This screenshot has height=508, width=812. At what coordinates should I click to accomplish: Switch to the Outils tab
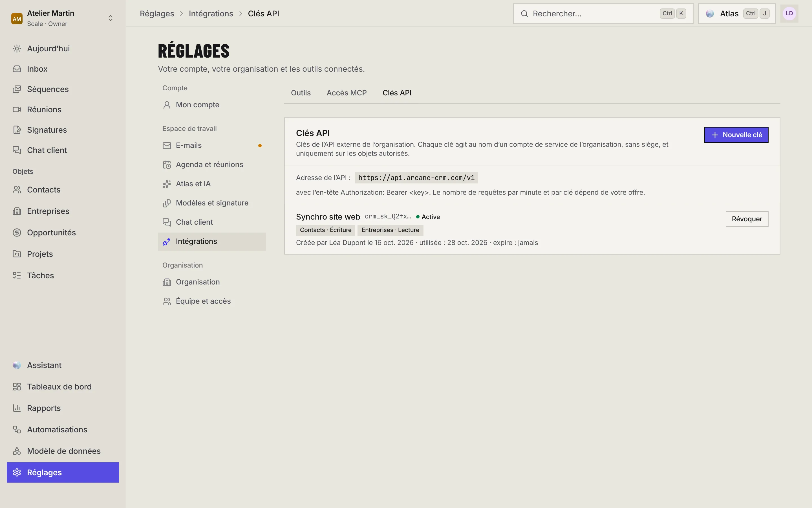click(x=301, y=93)
